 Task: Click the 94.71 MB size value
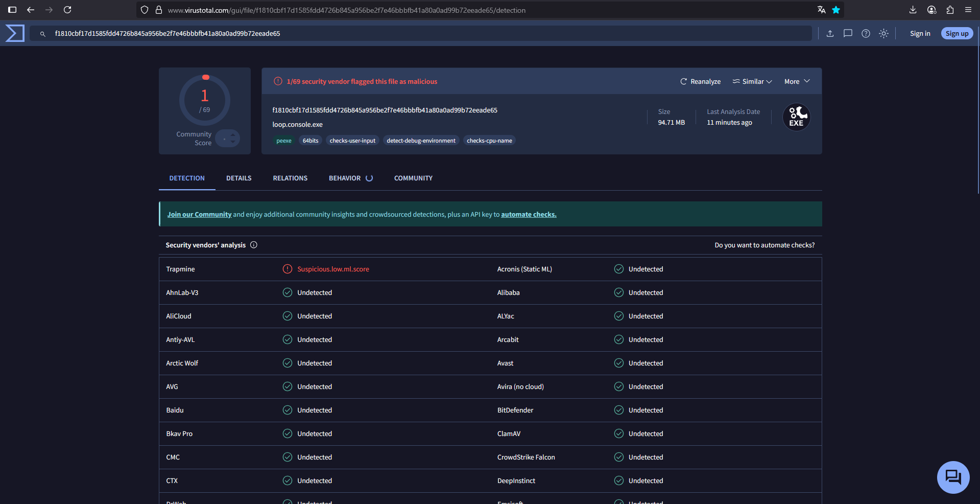click(x=671, y=122)
